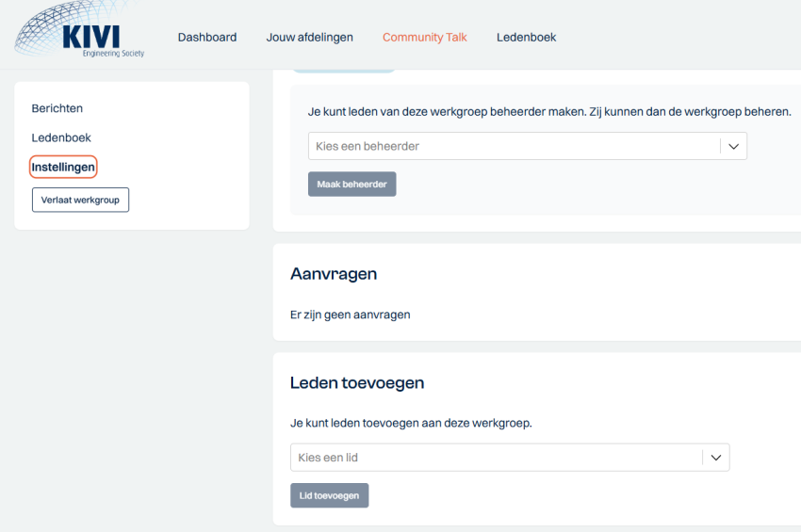Select Community Talk in top navigation
This screenshot has height=532, width=801.
424,38
